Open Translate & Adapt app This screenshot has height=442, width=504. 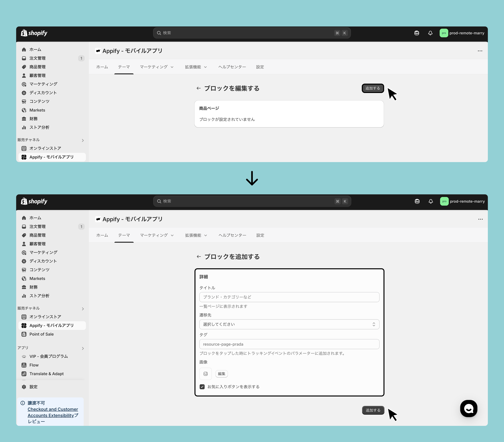pyautogui.click(x=46, y=374)
